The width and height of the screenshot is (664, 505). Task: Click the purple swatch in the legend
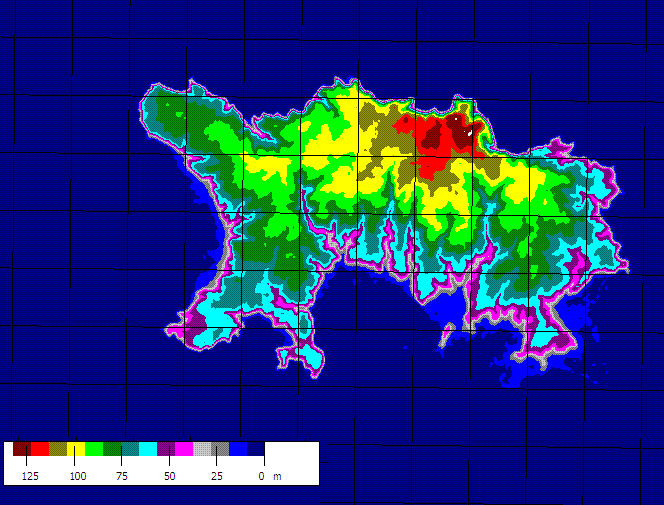point(166,450)
